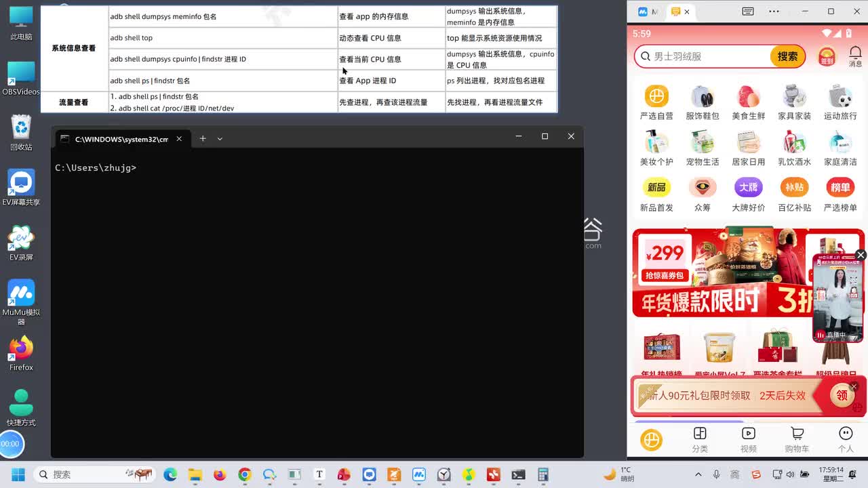Close the floating 直播中 live video
The width and height of the screenshot is (868, 488).
[861, 255]
